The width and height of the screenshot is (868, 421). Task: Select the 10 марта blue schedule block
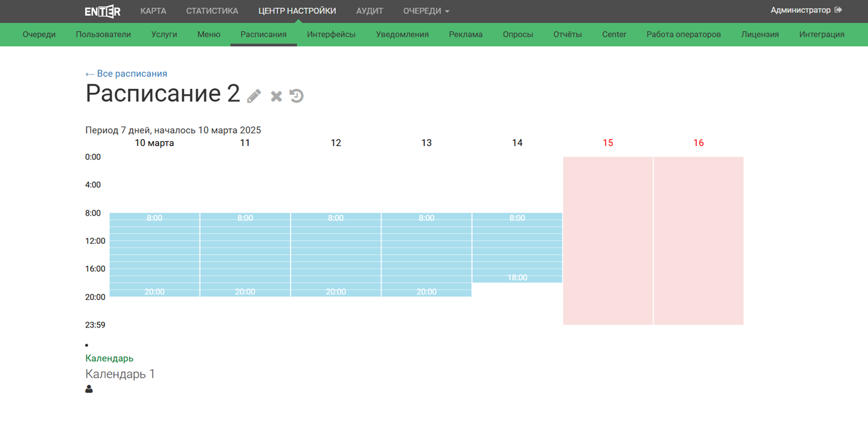point(154,254)
